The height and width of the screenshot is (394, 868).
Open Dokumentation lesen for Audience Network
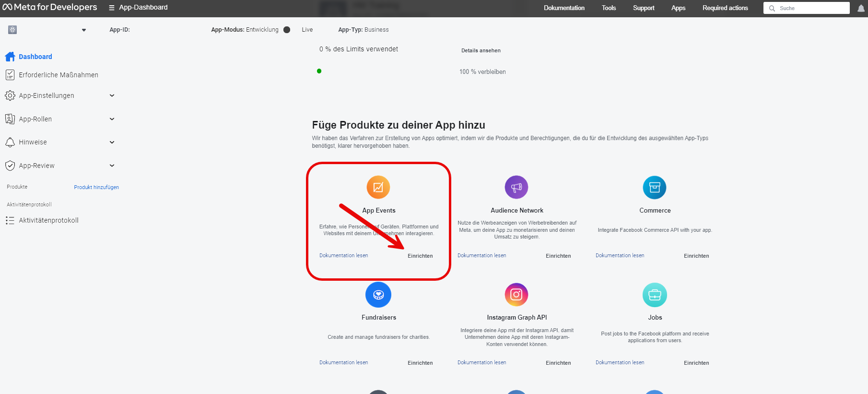click(482, 255)
